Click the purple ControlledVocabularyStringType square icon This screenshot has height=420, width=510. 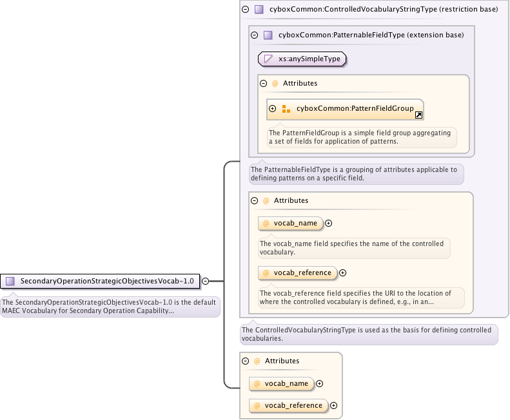click(x=259, y=10)
